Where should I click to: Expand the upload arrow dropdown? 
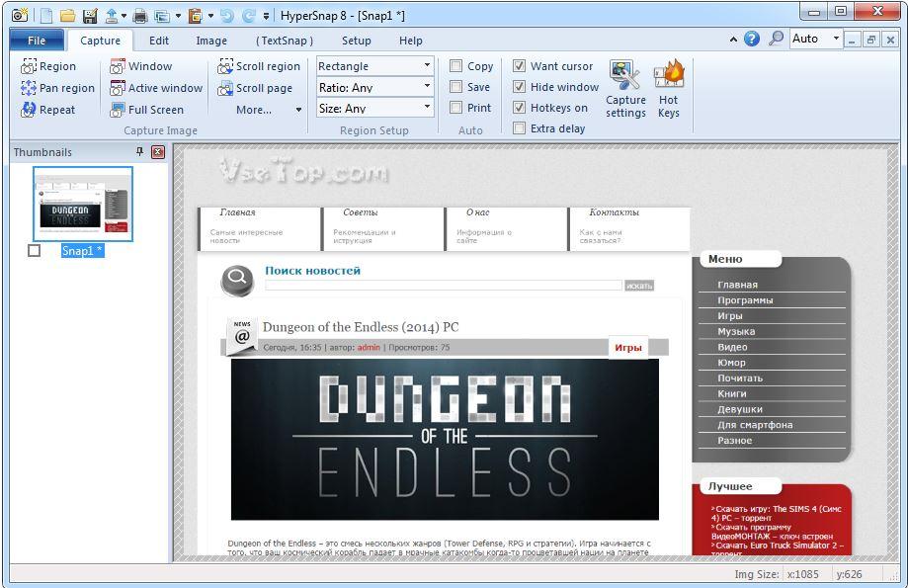[124, 16]
